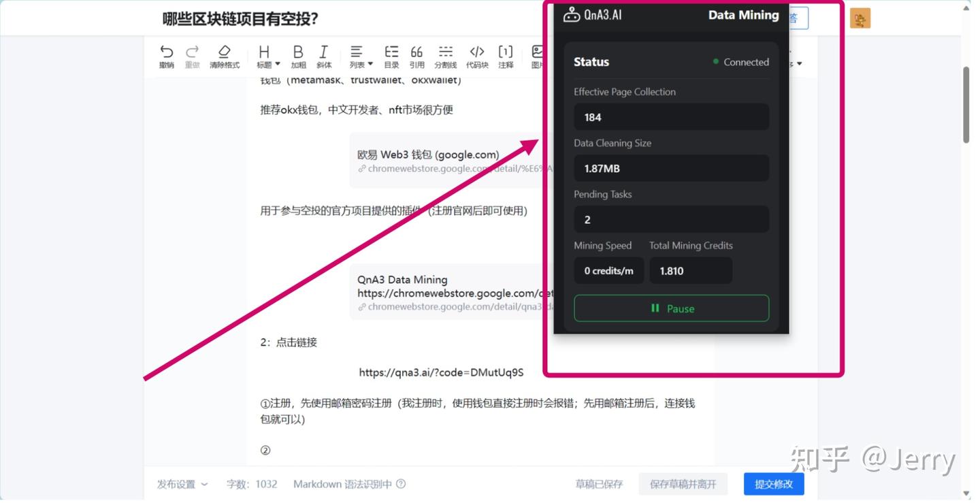Click the QnA3.AI robot logo
The width and height of the screenshot is (980, 503).
(571, 14)
